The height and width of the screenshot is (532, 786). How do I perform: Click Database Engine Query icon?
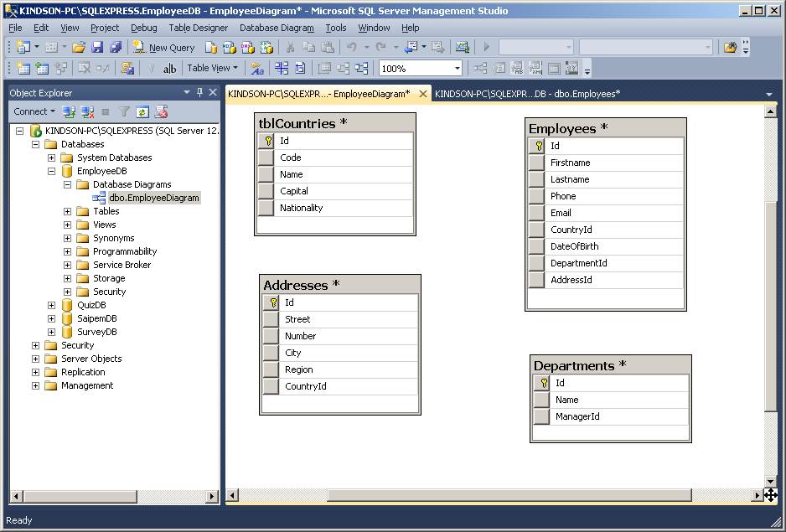211,47
